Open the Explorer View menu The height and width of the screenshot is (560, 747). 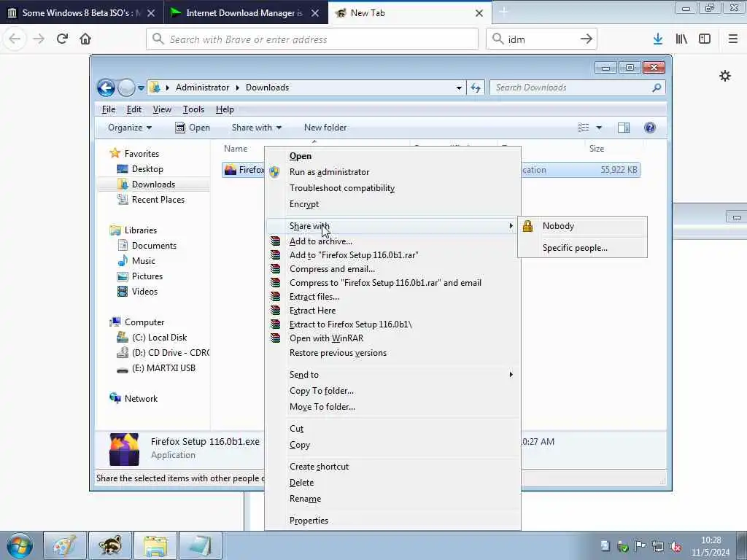pos(162,109)
